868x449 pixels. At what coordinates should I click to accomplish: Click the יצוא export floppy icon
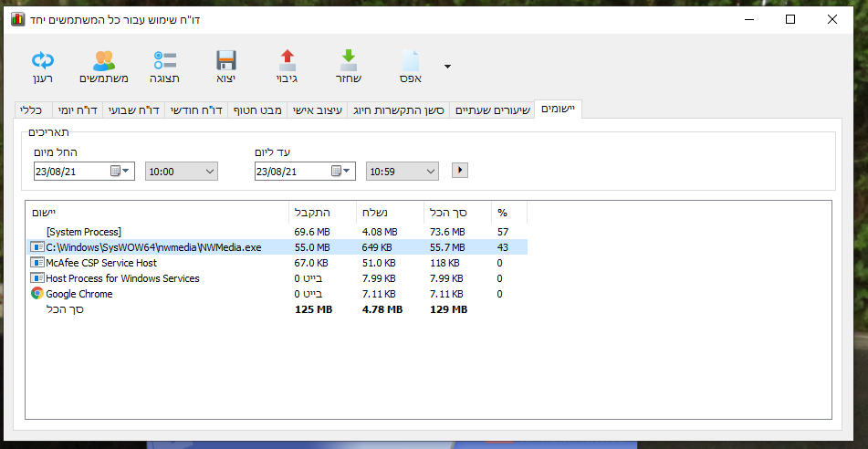coord(225,60)
